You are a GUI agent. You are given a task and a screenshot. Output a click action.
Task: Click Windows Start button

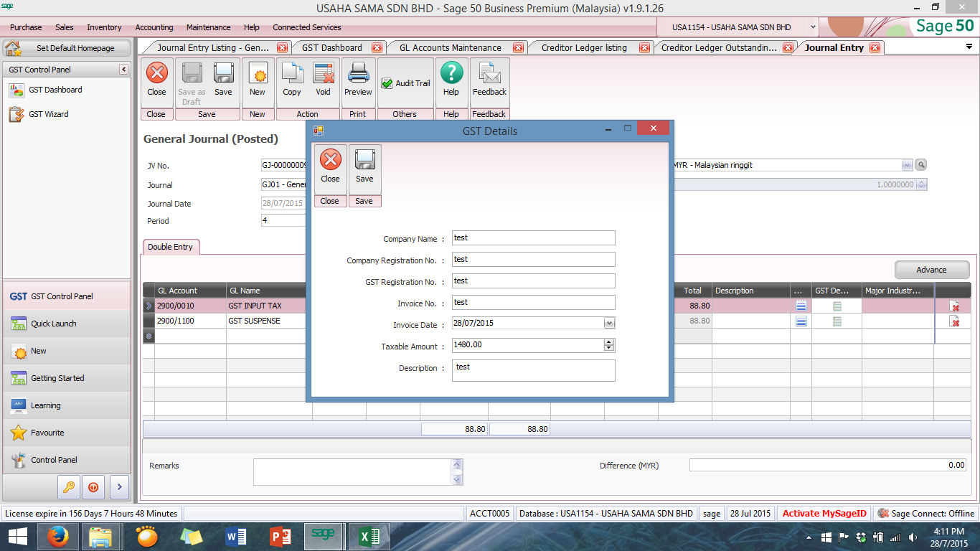coord(17,537)
